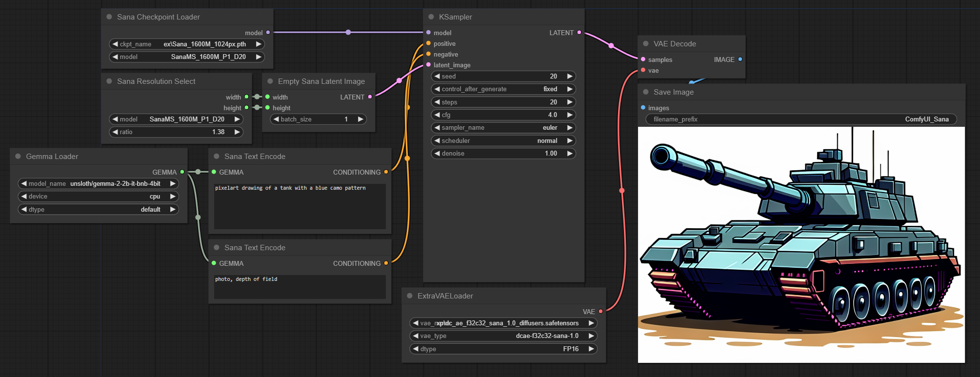Click the VAE Decode IMAGE output socket
Image resolution: width=980 pixels, height=377 pixels.
click(x=740, y=60)
